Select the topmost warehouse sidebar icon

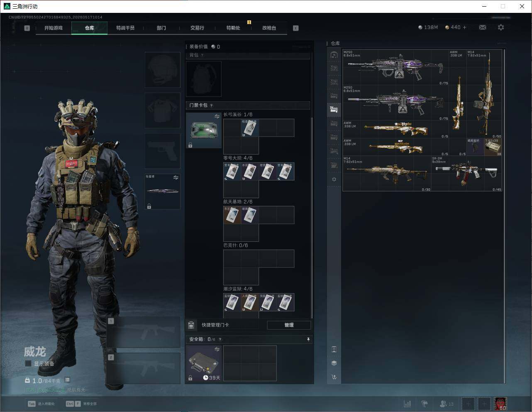pyautogui.click(x=334, y=55)
